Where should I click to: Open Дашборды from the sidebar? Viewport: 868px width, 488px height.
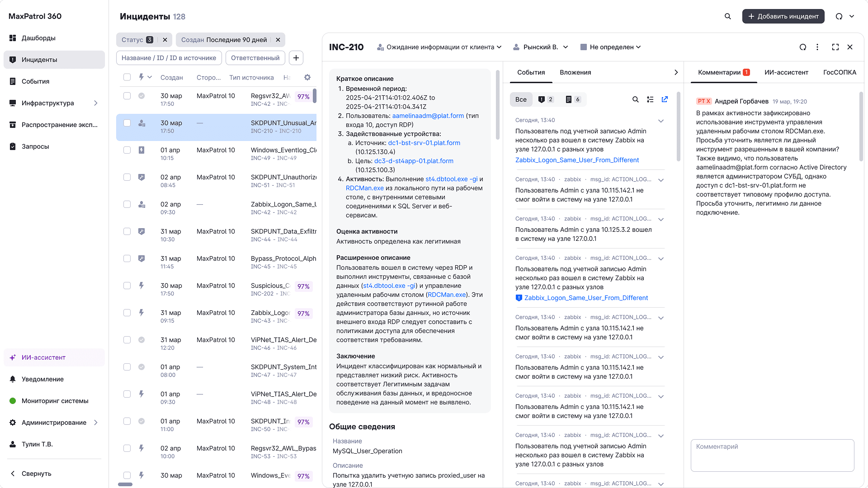(38, 38)
